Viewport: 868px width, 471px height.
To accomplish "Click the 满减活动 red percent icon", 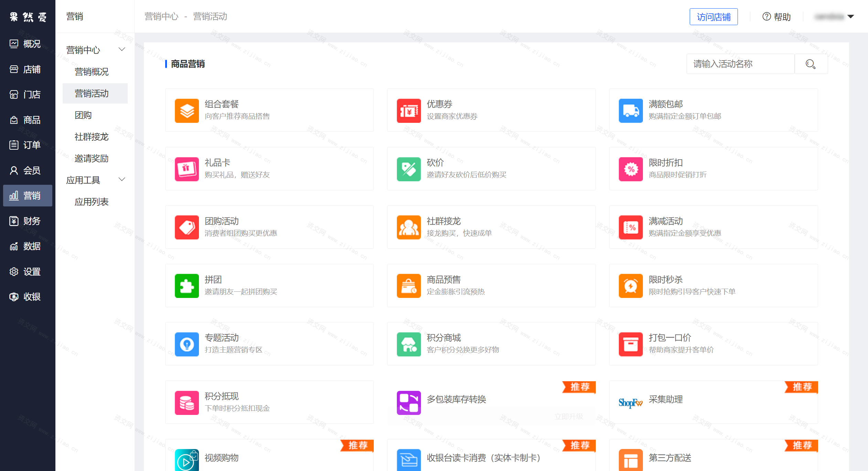I will point(631,227).
